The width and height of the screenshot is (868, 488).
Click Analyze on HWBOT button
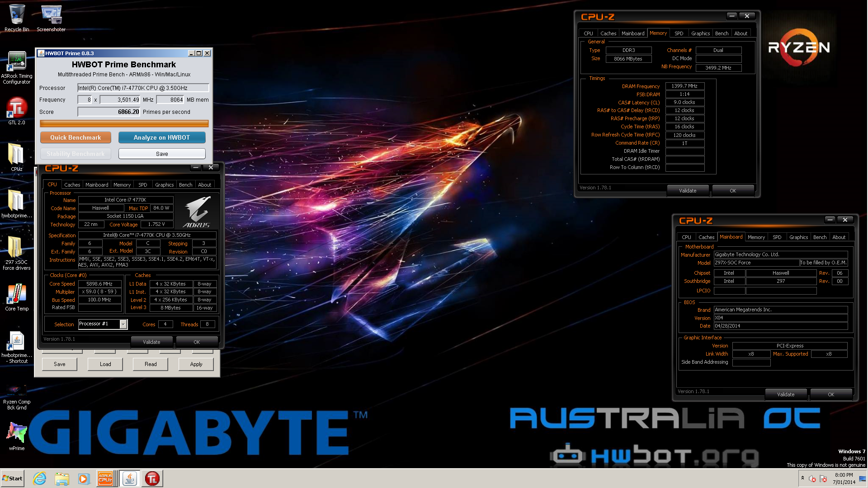(x=162, y=137)
